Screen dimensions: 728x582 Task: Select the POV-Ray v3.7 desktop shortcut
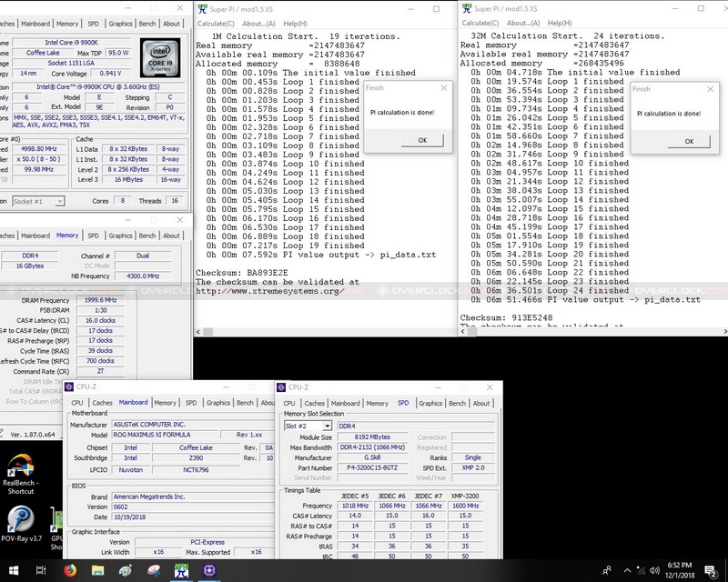(x=21, y=524)
